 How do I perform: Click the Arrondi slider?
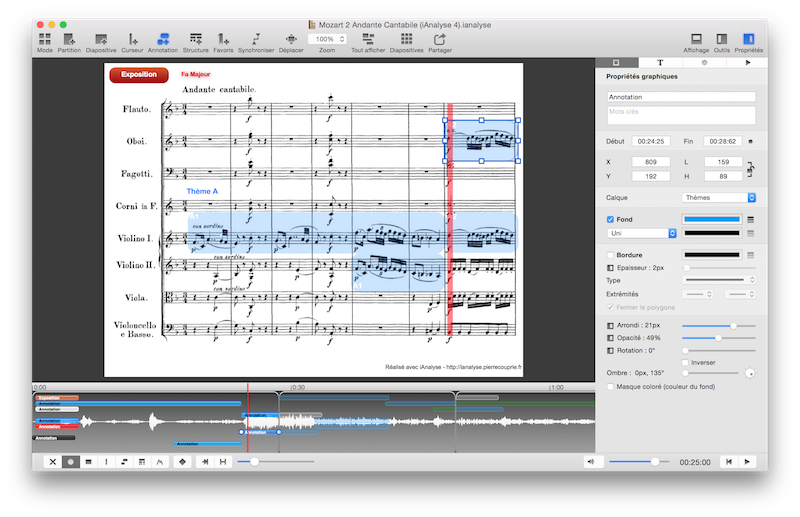[718, 326]
